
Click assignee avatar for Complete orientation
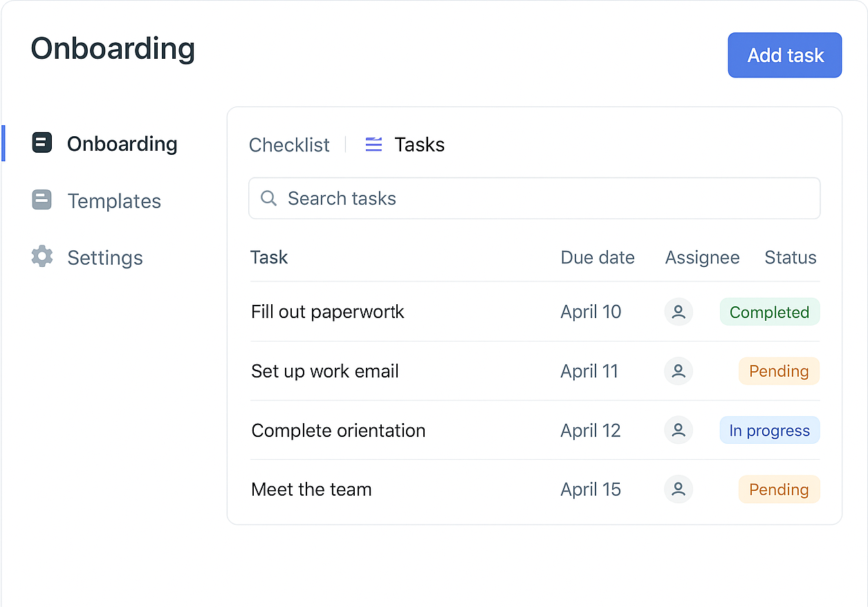(x=678, y=430)
